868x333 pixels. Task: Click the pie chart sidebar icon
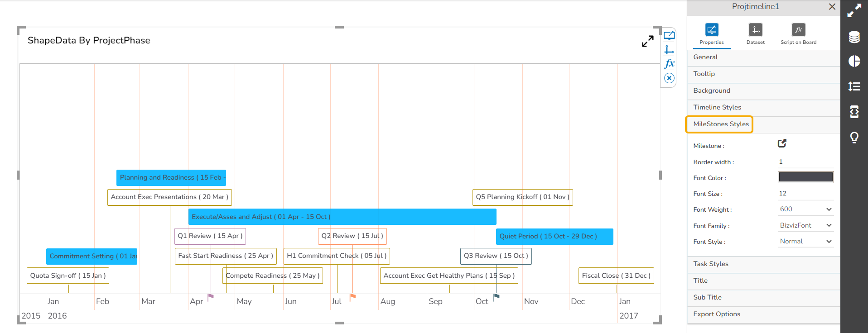point(854,62)
